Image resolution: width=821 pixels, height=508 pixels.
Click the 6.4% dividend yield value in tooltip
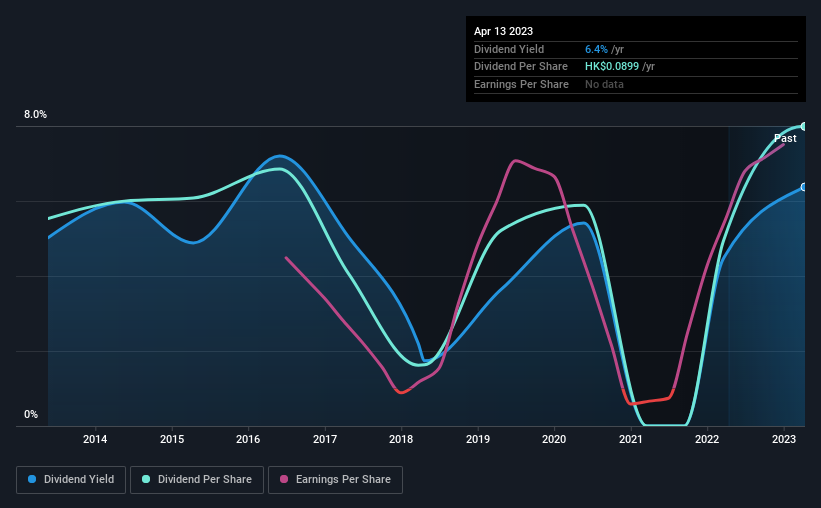point(596,49)
